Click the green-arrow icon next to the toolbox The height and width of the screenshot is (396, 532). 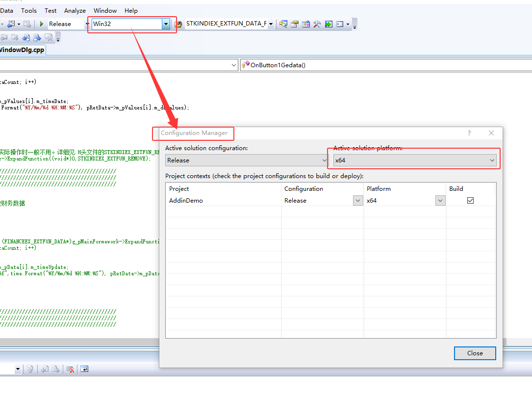[328, 24]
